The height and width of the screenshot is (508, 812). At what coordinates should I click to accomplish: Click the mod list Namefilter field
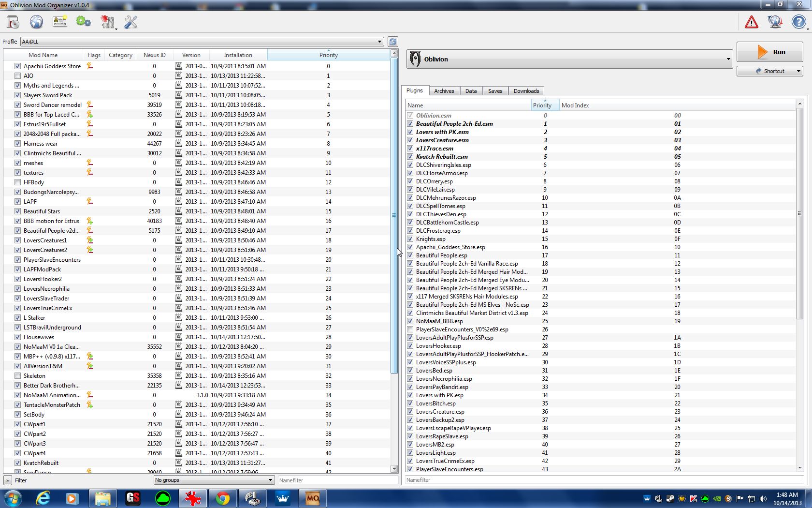(337, 480)
